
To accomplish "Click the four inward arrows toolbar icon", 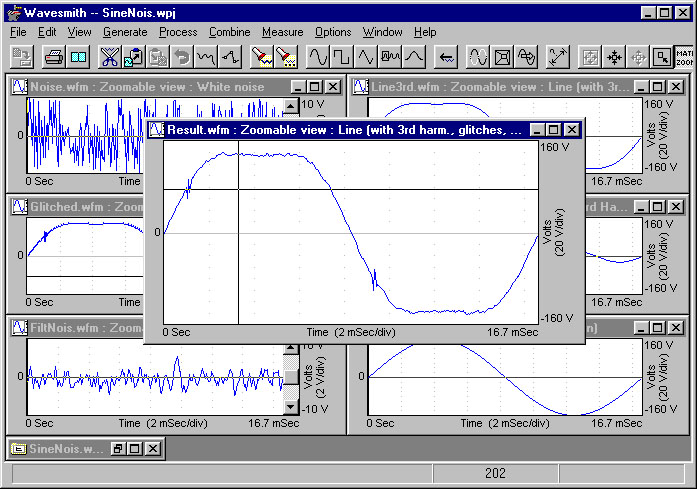I will pyautogui.click(x=614, y=57).
